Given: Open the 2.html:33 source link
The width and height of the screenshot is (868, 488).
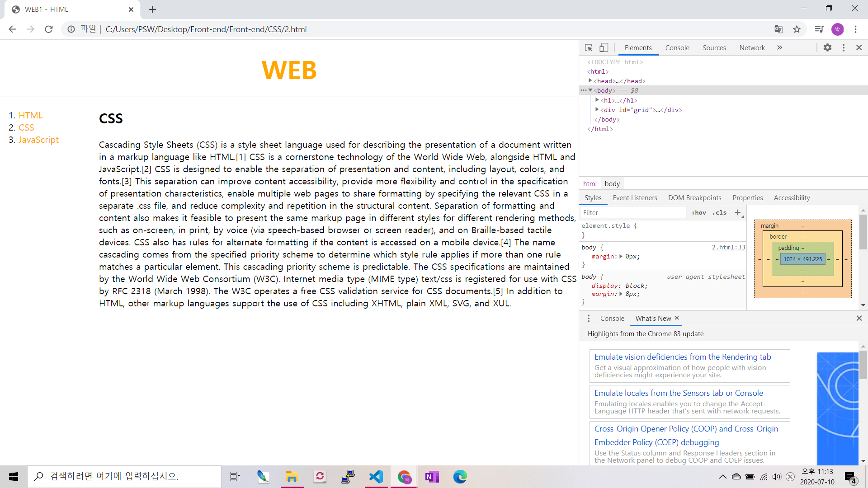Looking at the screenshot, I should click(728, 247).
